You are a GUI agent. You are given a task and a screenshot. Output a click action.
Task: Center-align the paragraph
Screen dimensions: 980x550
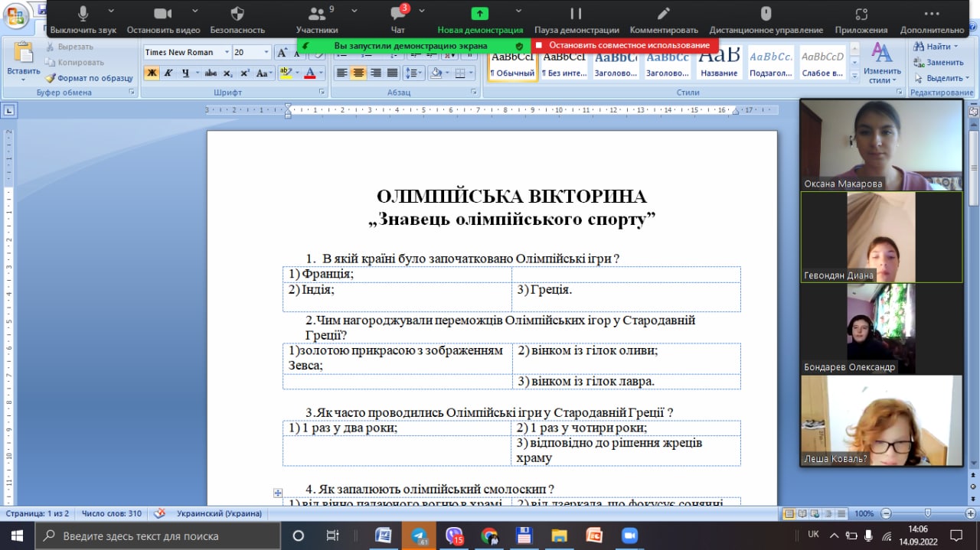pyautogui.click(x=358, y=73)
